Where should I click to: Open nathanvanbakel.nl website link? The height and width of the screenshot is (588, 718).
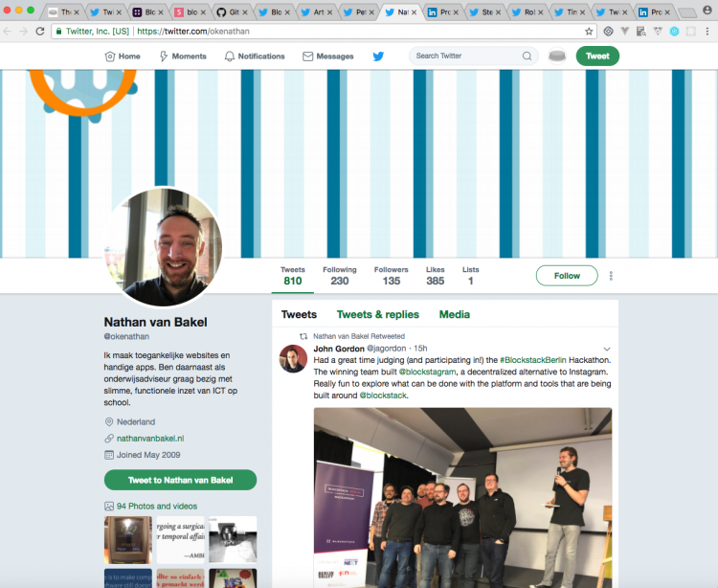(150, 439)
